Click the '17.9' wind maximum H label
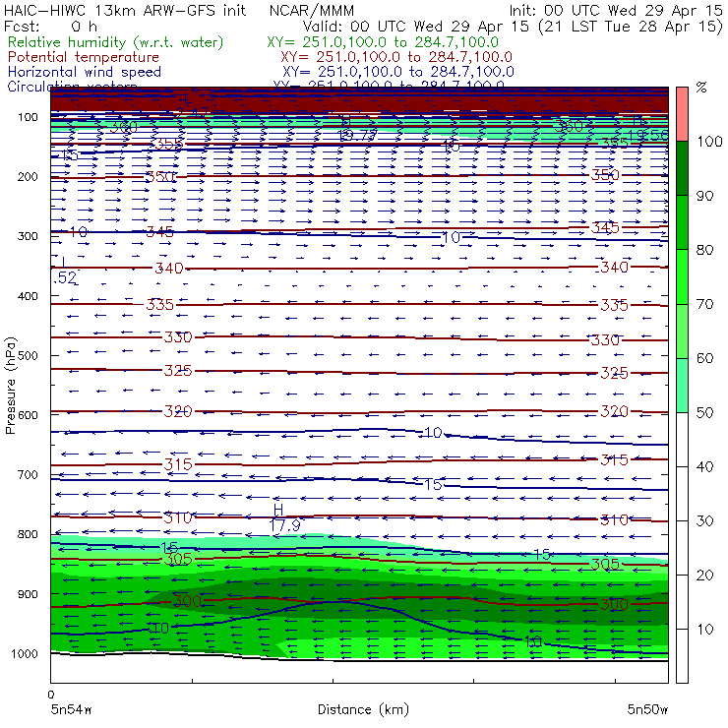 [x=284, y=525]
